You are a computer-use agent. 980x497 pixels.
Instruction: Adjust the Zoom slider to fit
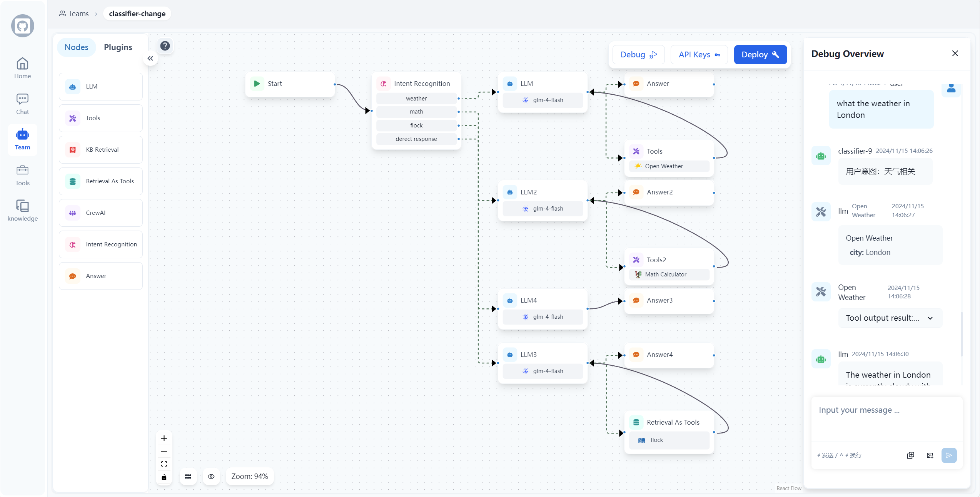164,464
